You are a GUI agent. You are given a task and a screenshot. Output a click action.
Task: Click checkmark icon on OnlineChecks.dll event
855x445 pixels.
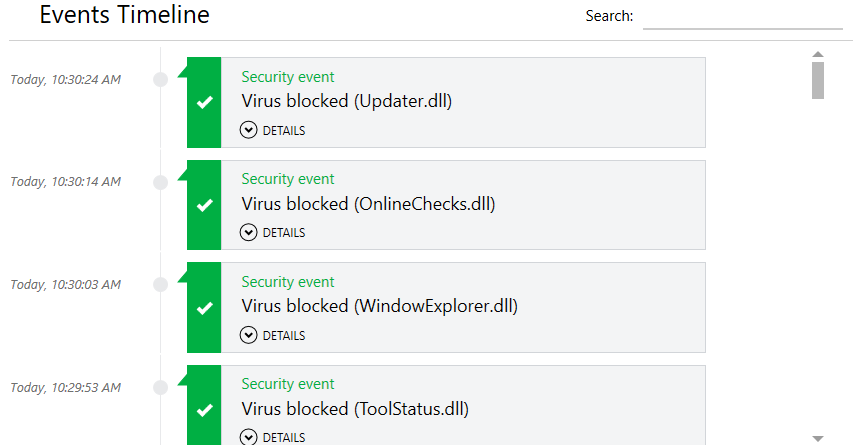tap(204, 205)
